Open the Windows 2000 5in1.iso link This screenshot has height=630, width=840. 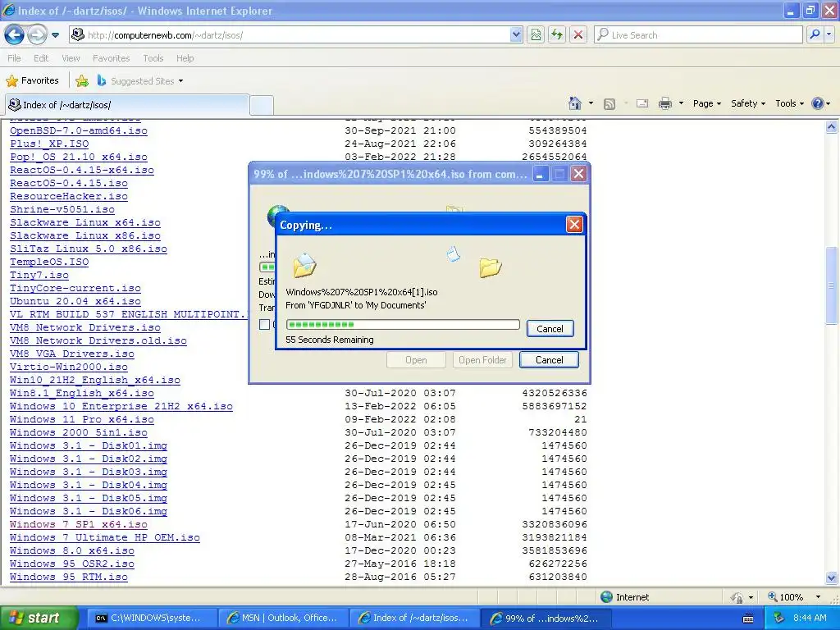[x=78, y=432]
